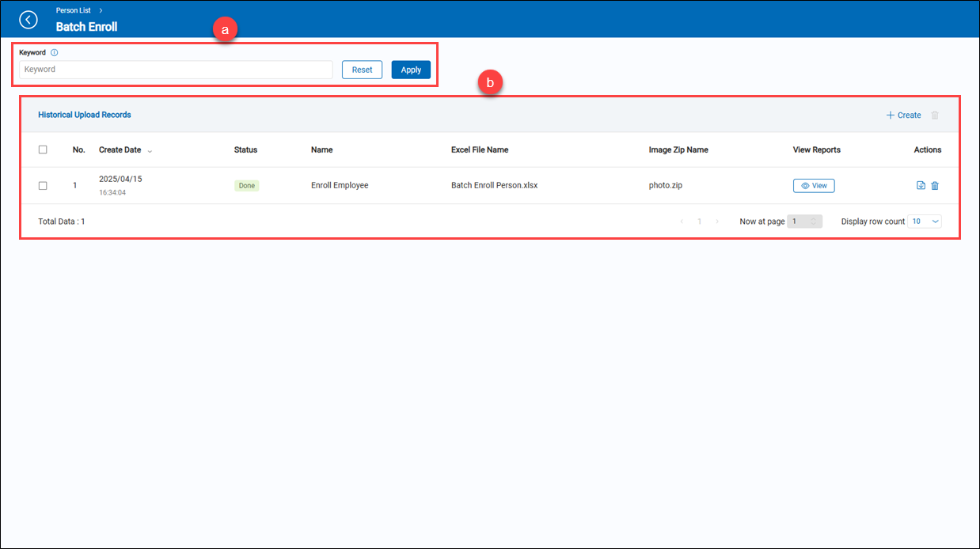This screenshot has width=980, height=549.
Task: Click the back arrow icon in header
Action: click(x=28, y=20)
